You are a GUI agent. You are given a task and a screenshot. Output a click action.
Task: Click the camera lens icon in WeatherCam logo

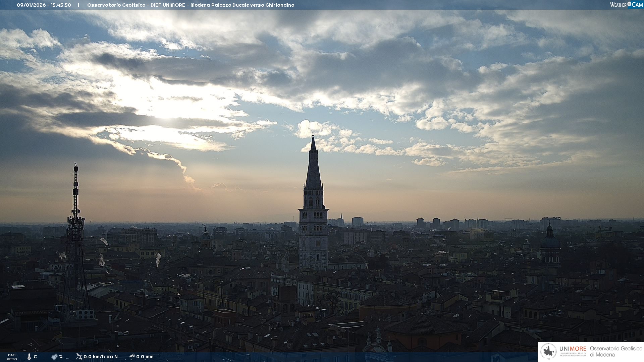[x=629, y=4]
